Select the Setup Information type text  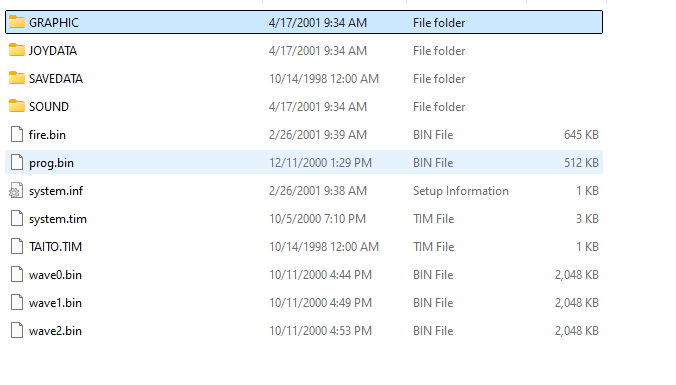[x=460, y=191]
